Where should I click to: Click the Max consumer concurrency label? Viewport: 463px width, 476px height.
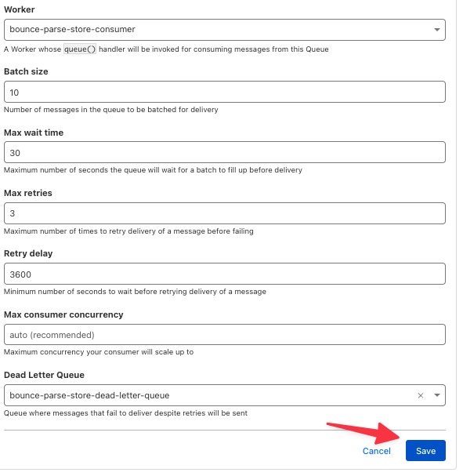point(63,314)
